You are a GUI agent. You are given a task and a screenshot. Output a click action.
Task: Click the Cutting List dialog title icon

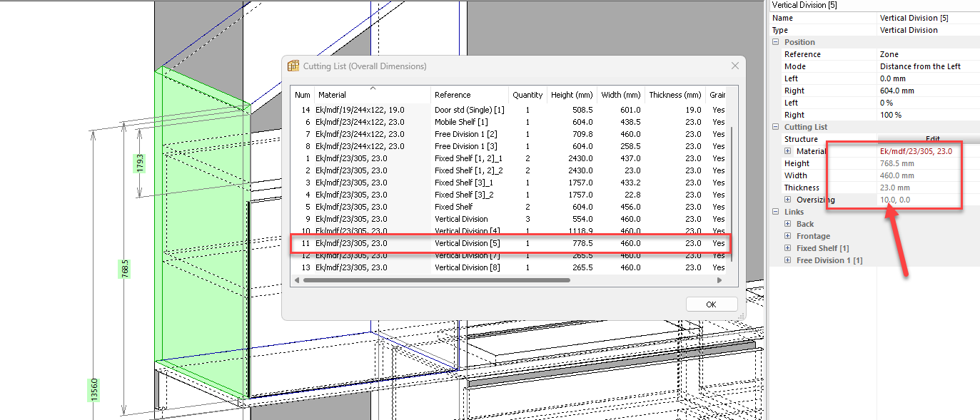(x=293, y=66)
